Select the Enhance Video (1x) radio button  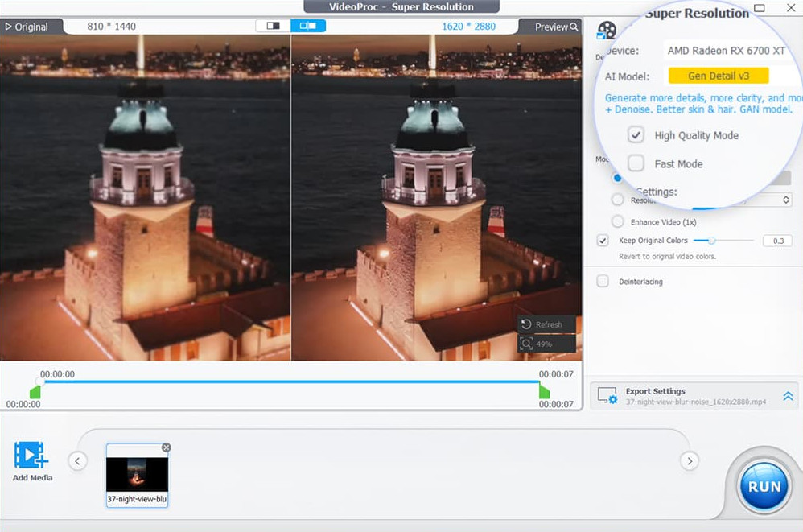coord(618,221)
